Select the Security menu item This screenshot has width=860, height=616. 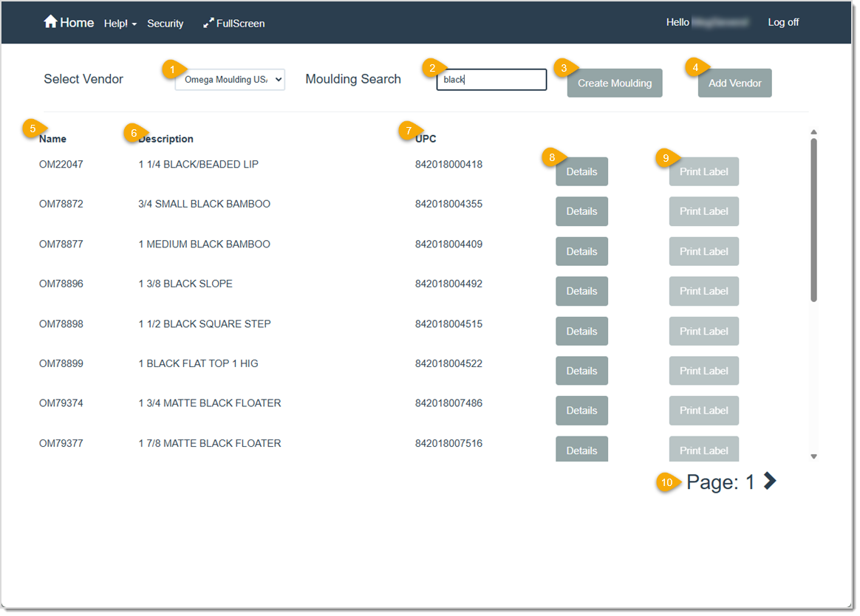(x=165, y=23)
